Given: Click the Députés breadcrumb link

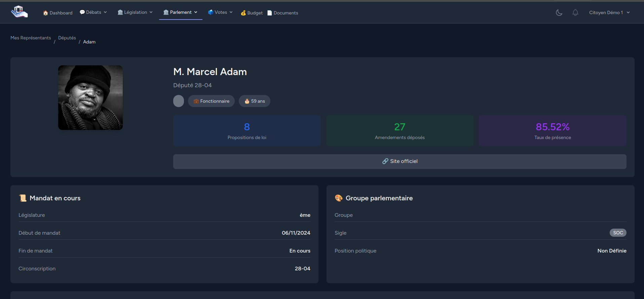Looking at the screenshot, I should tap(67, 38).
